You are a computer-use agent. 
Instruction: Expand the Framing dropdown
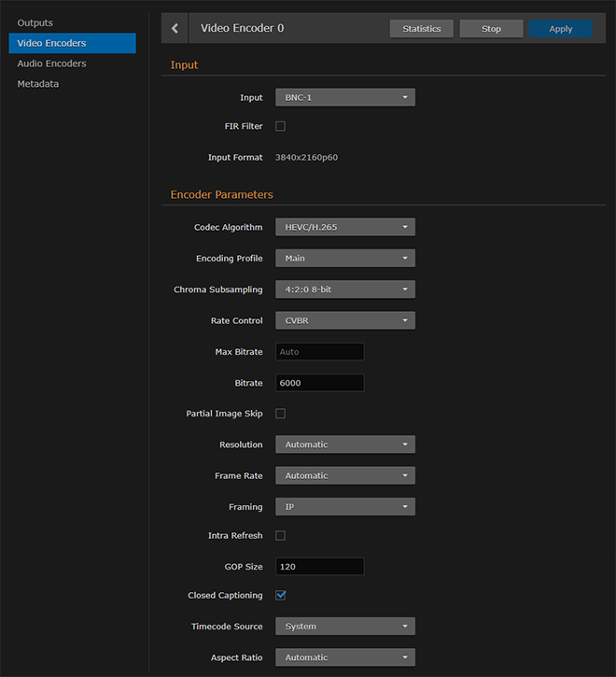tap(344, 507)
